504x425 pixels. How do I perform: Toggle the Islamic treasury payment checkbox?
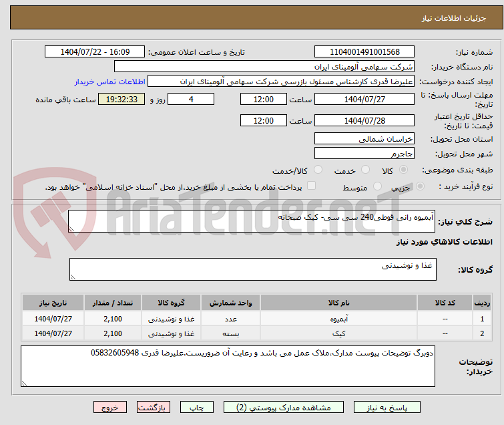(x=311, y=186)
